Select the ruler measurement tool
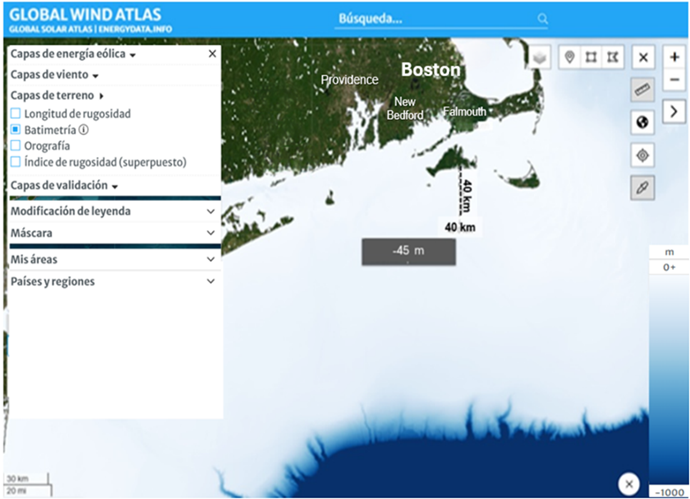The width and height of the screenshot is (690, 499). click(643, 90)
